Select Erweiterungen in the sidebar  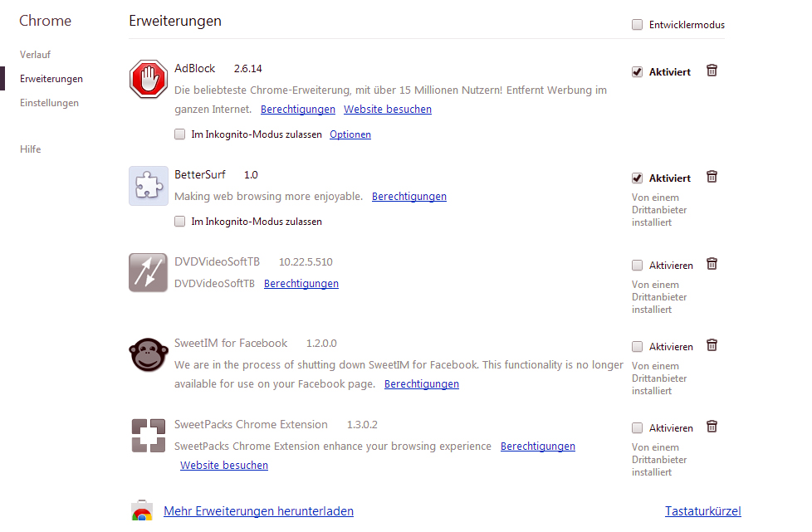[51, 79]
